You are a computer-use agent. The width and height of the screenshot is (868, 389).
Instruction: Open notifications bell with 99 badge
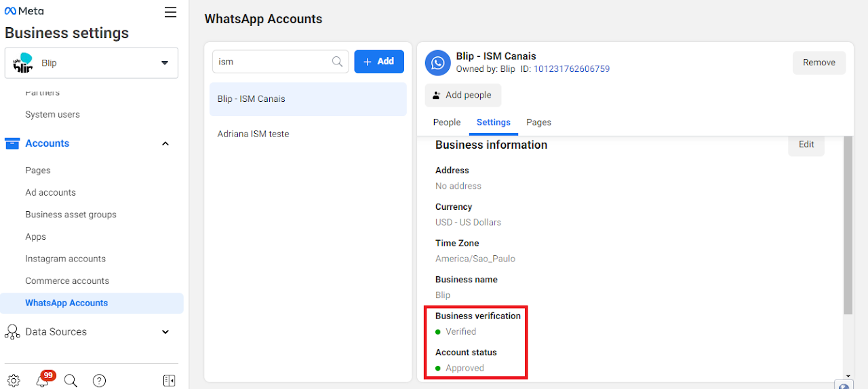click(x=42, y=381)
